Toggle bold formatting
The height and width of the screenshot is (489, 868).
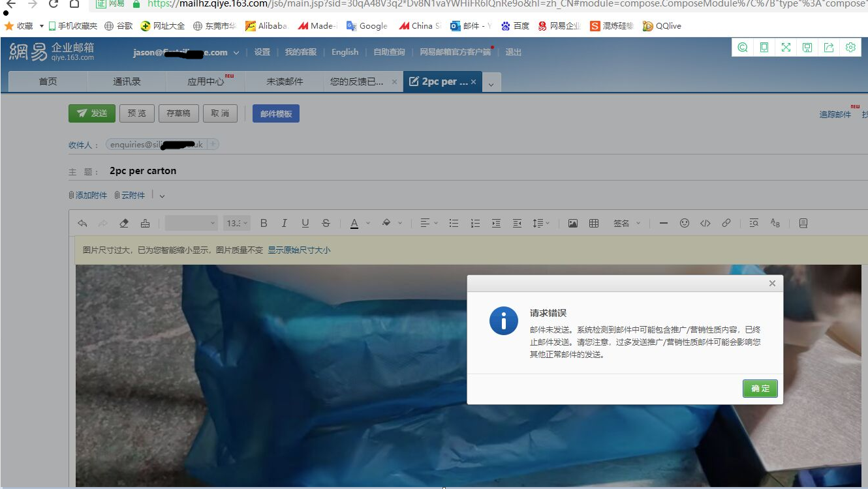[x=264, y=223]
